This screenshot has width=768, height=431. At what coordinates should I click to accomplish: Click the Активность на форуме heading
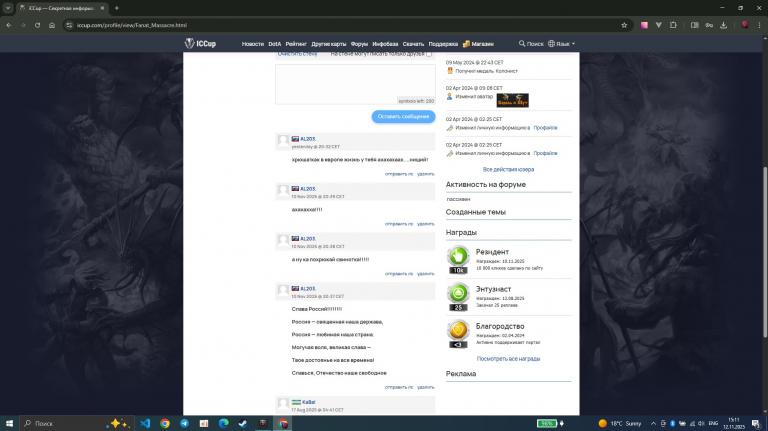485,185
